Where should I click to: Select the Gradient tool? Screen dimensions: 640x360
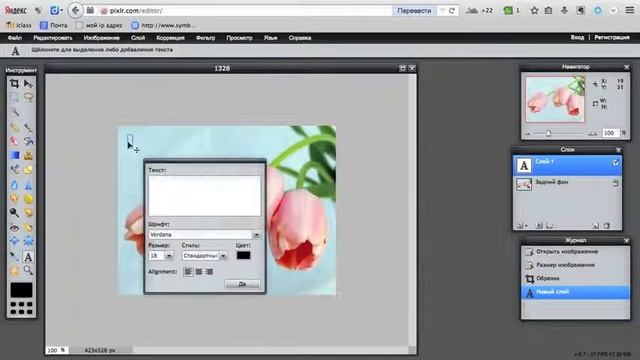coord(14,156)
